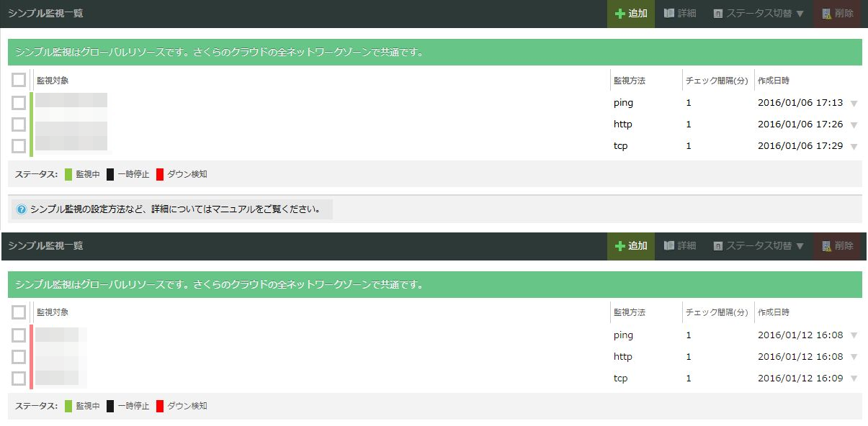Click the green plus icon in the lower toolbar
The width and height of the screenshot is (868, 426).
pos(619,246)
